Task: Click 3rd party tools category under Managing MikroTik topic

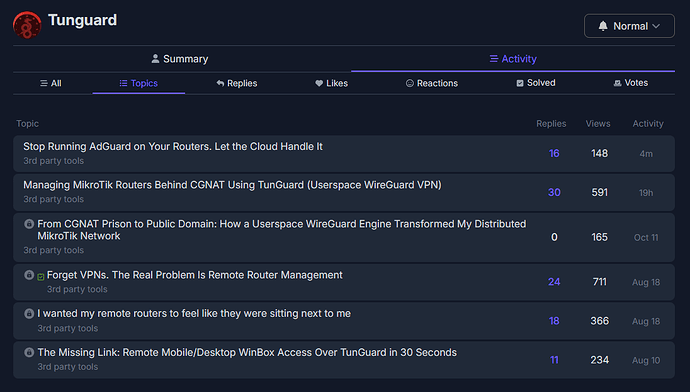Action: (x=54, y=199)
